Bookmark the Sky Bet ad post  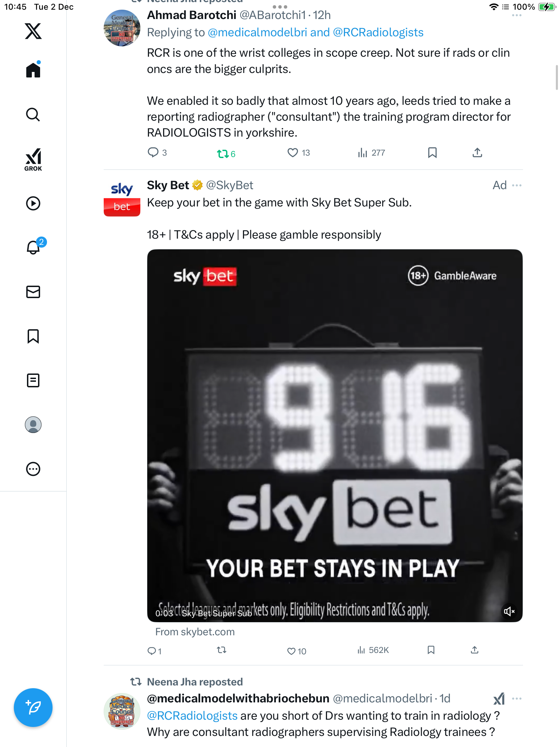point(431,650)
